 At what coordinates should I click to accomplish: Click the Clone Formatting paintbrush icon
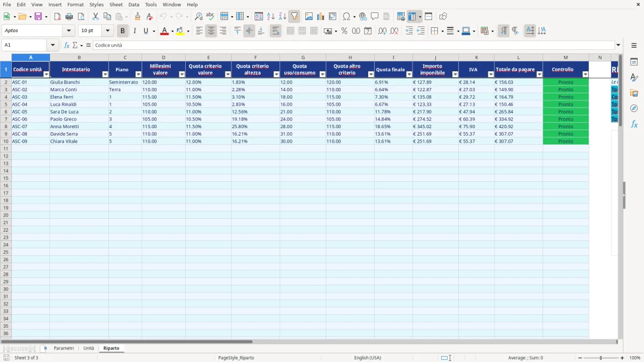click(x=137, y=17)
